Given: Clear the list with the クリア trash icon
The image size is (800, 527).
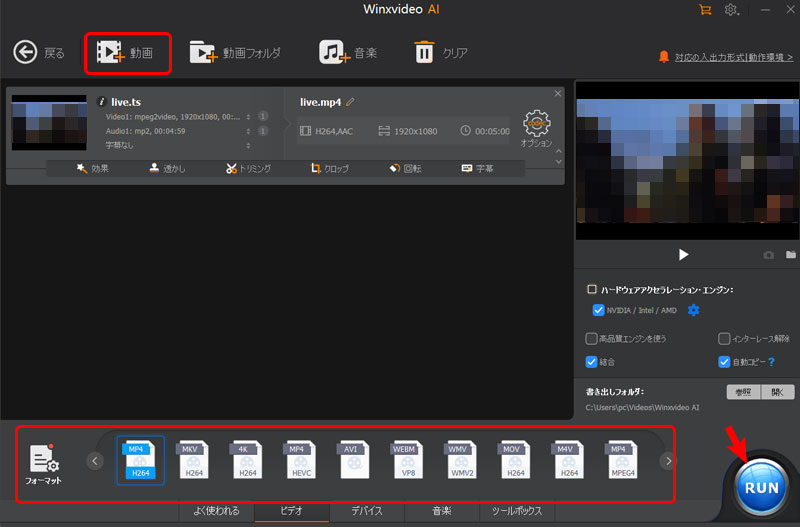Looking at the screenshot, I should (424, 52).
